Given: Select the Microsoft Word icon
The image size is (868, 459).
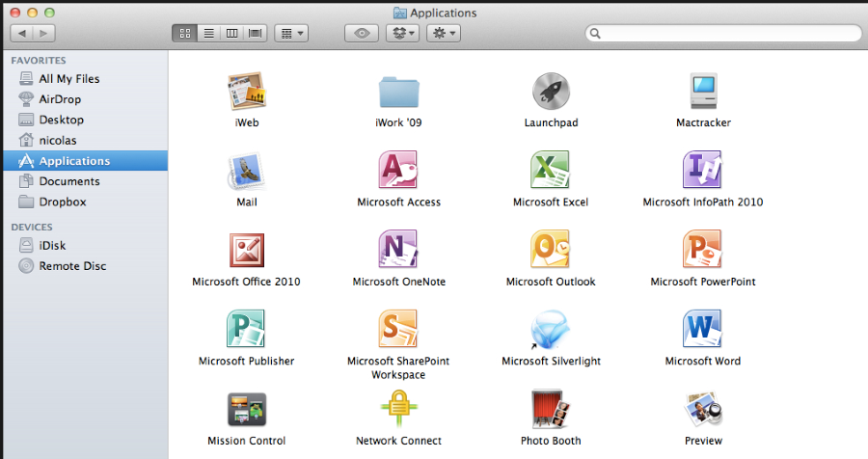Looking at the screenshot, I should pyautogui.click(x=702, y=329).
